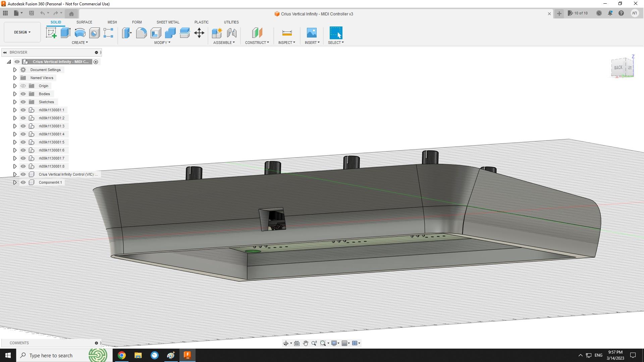
Task: Show the hidden Origin folder
Action: point(23,86)
